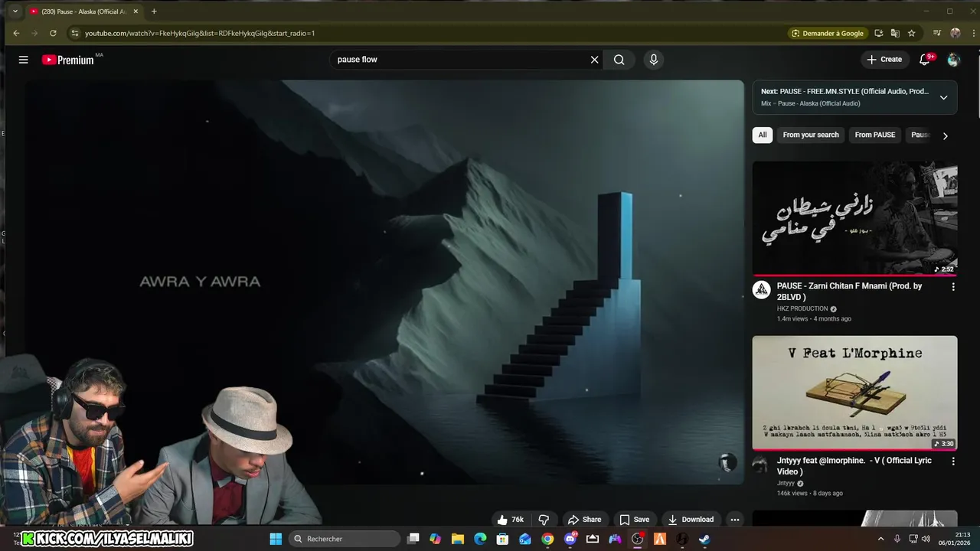Open Zarni Chitan F Mnami thumbnail
Screen dimensions: 980x551
(x=854, y=218)
